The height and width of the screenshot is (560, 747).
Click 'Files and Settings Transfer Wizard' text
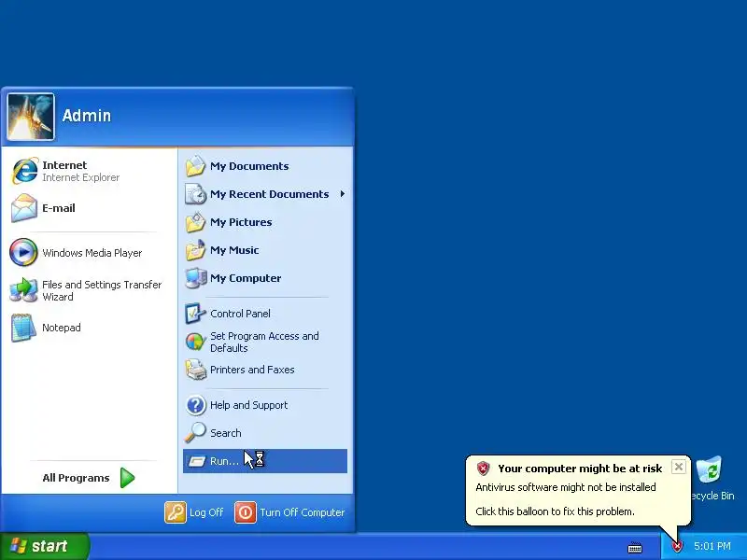click(102, 290)
